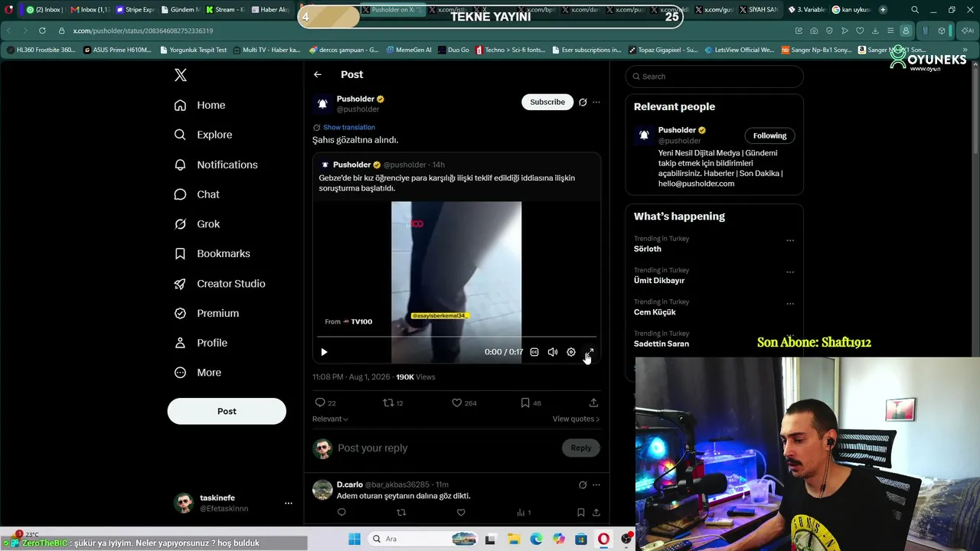Viewport: 980px width, 551px height.
Task: Like D.carlo's comment
Action: point(461,513)
